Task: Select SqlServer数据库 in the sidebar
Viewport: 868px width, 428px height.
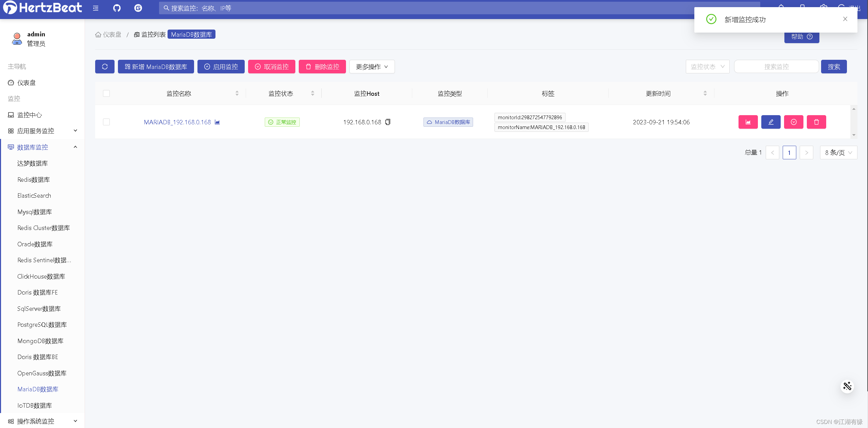Action: [x=39, y=308]
